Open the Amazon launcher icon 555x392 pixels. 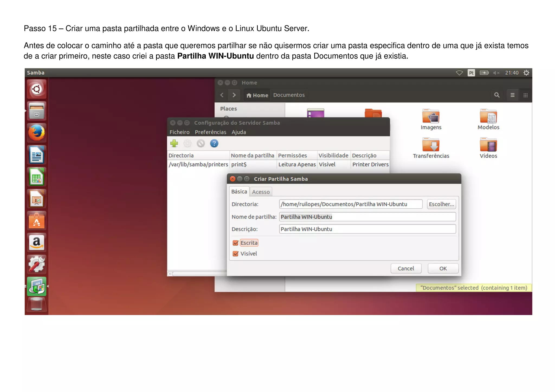point(37,242)
